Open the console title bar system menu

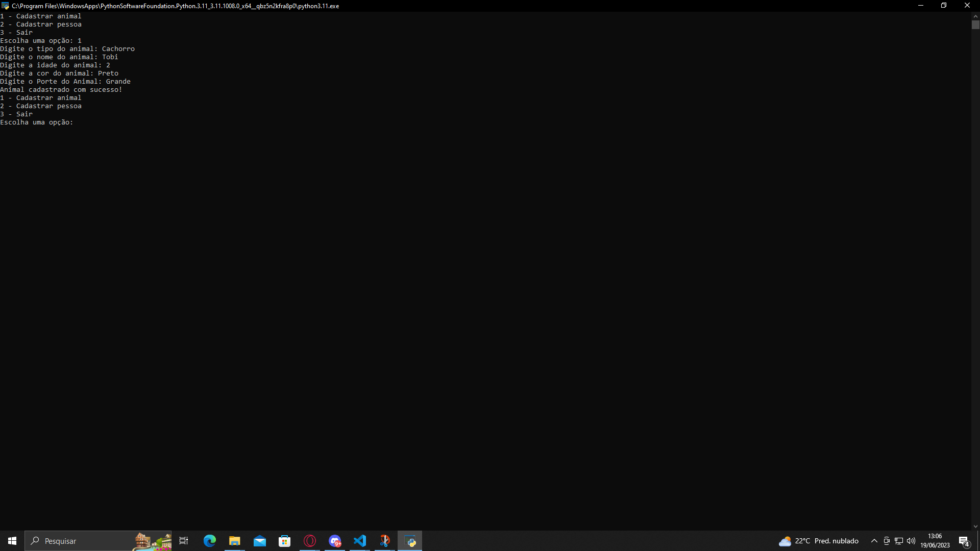click(x=5, y=6)
